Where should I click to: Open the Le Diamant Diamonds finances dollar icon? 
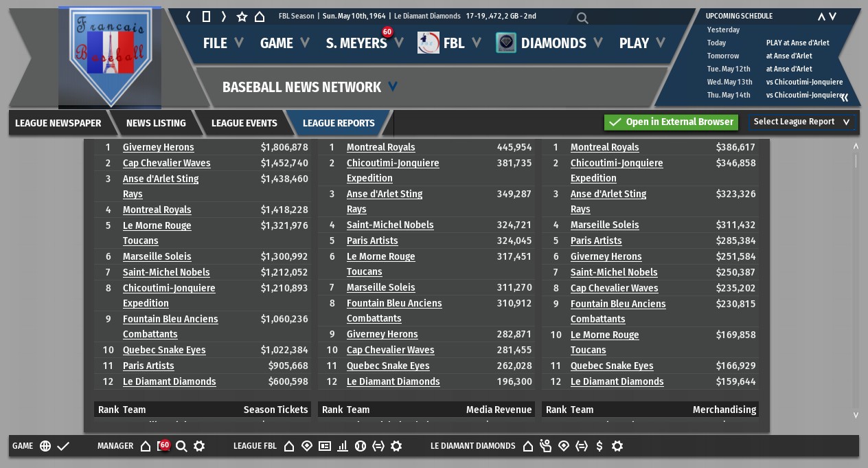[599, 446]
